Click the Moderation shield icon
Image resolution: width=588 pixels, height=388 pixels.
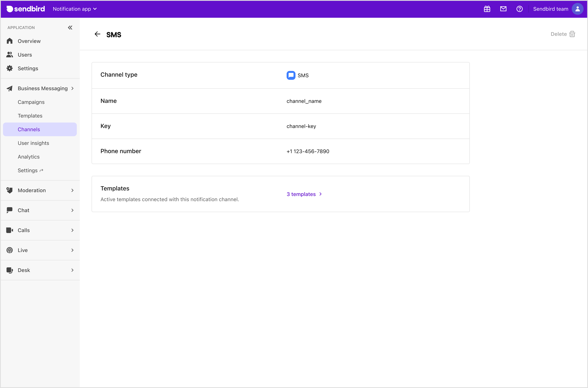click(x=10, y=190)
